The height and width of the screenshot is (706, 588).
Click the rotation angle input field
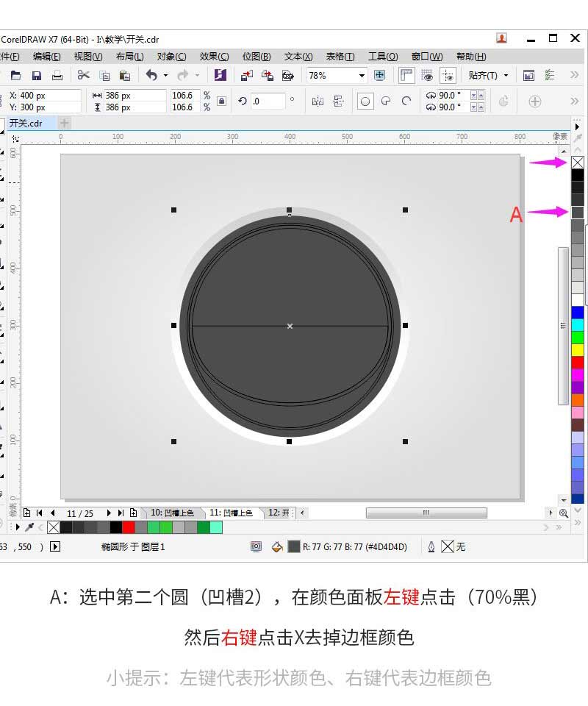click(x=268, y=101)
